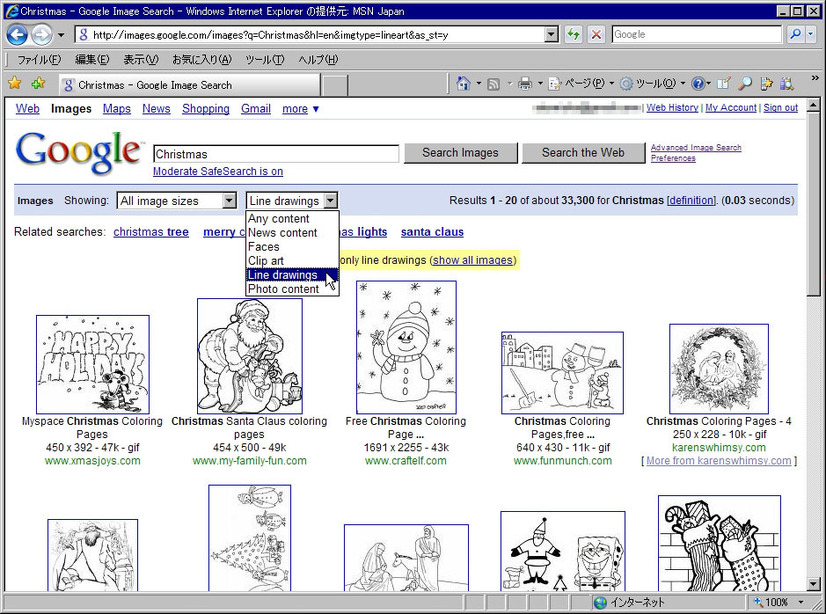The image size is (826, 614).
Task: Click the My Account link
Action: (731, 107)
